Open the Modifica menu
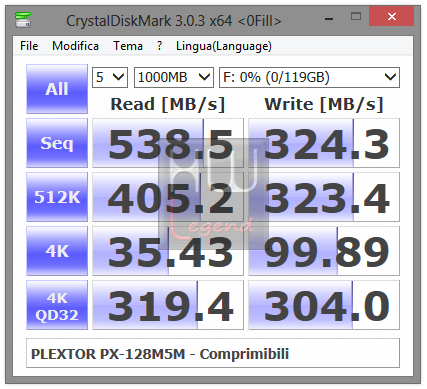Screen dimensions: 427x389 click(75, 46)
